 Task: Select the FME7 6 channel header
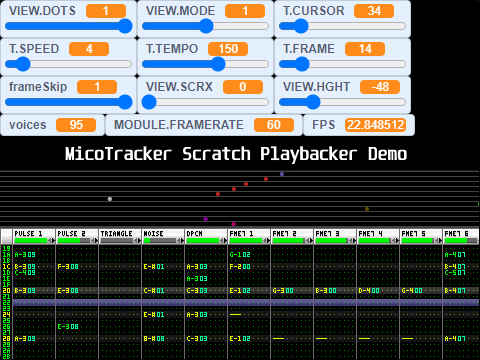[461, 237]
